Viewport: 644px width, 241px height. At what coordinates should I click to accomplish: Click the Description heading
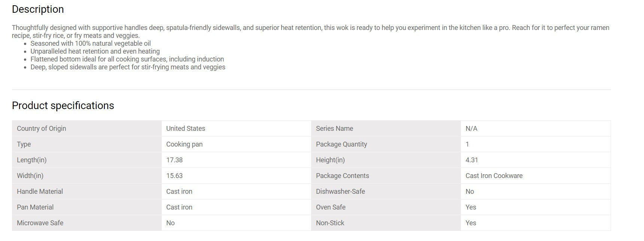tap(38, 9)
